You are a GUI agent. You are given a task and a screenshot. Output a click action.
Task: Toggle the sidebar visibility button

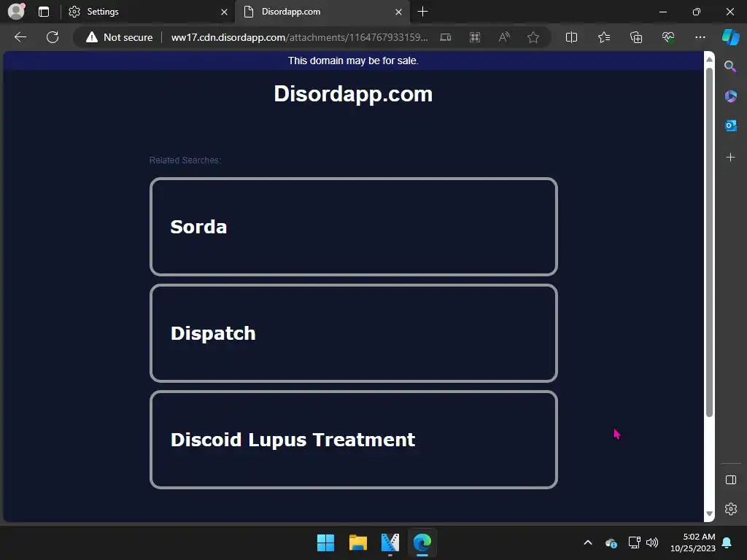(x=730, y=480)
